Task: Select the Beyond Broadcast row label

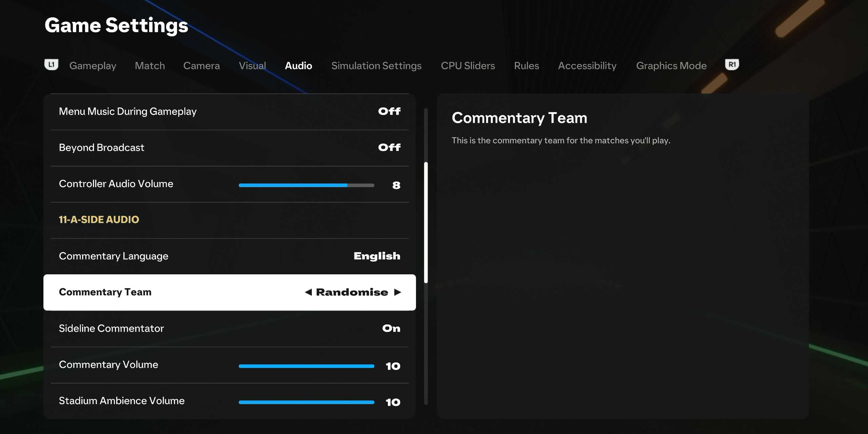Action: point(101,147)
